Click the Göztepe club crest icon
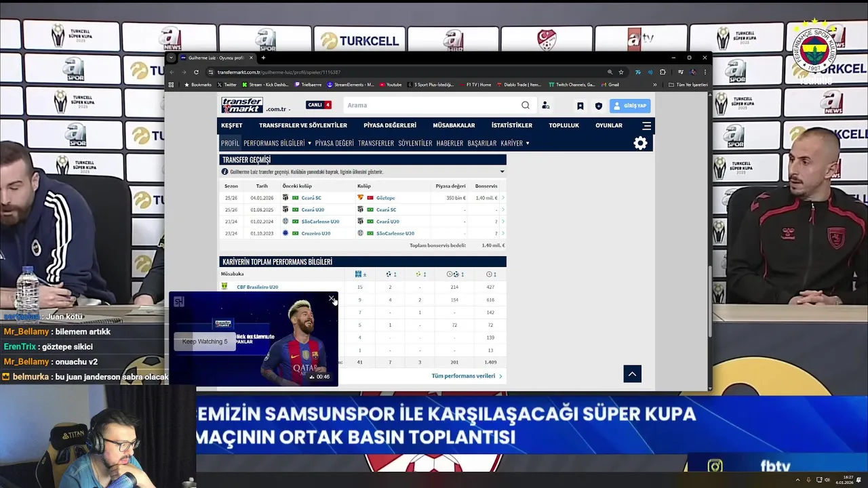Image resolution: width=868 pixels, height=488 pixels. tap(361, 198)
